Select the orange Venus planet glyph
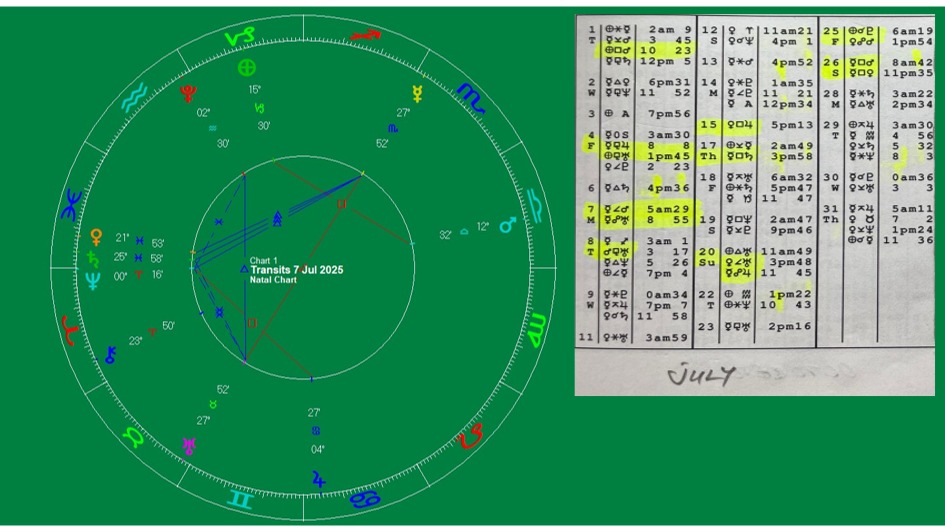Image resolution: width=945 pixels, height=532 pixels. 96,237
